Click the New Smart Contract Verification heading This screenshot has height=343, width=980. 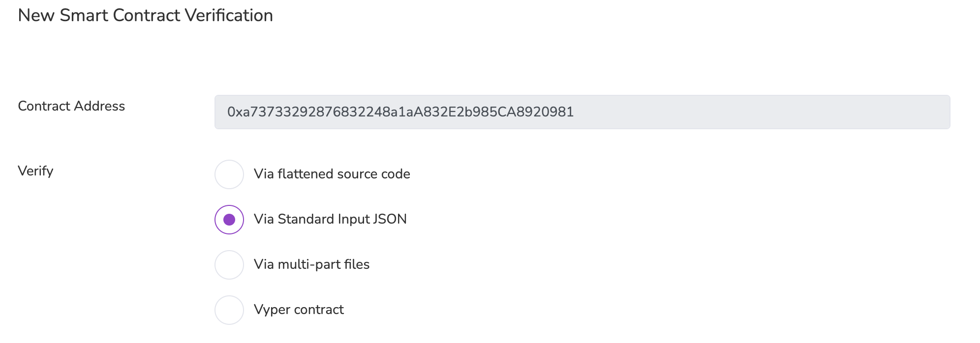pyautogui.click(x=145, y=16)
